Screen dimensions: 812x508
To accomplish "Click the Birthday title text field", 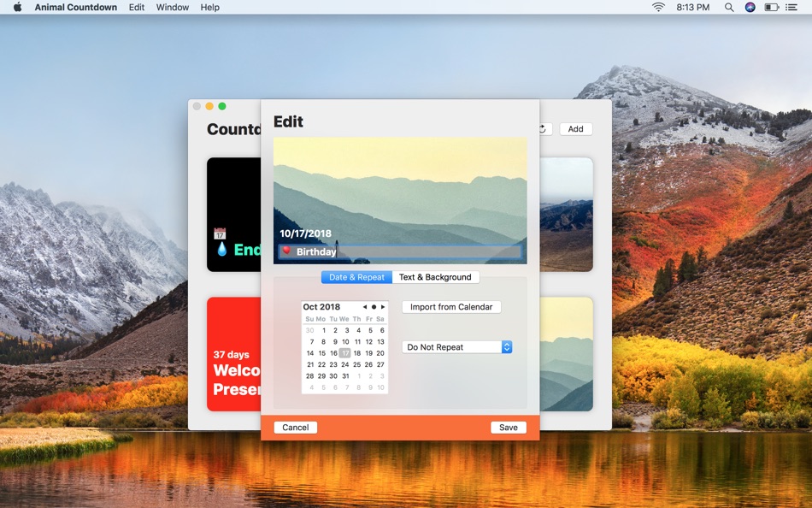I will point(400,252).
